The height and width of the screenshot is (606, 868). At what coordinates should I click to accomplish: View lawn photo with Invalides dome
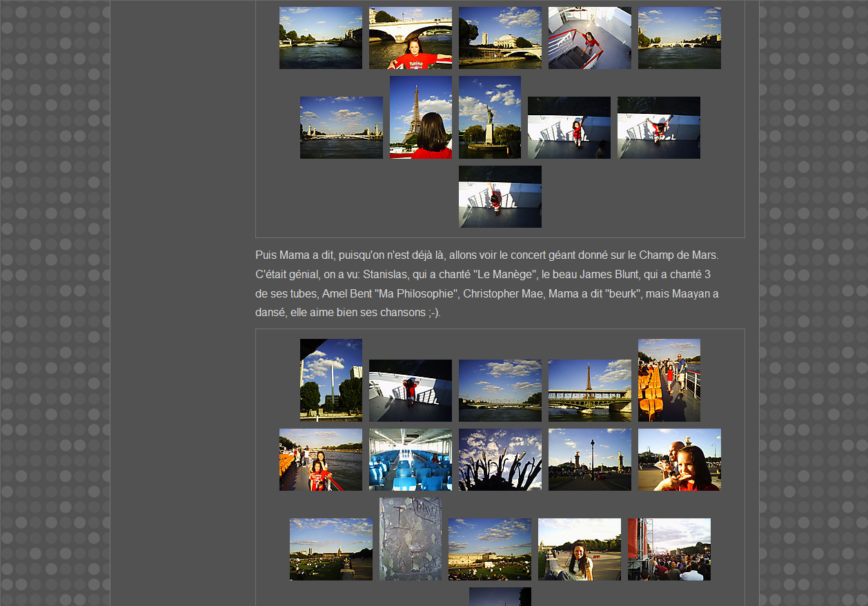pos(331,549)
